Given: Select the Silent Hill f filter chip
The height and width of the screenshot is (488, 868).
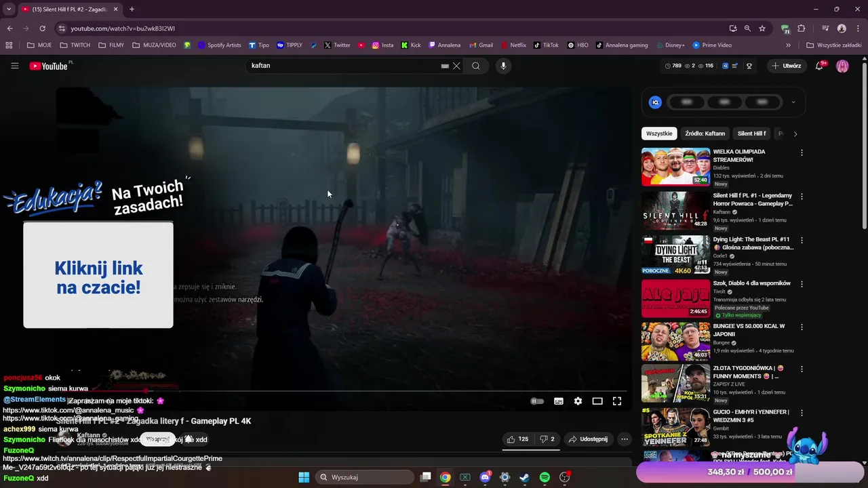Looking at the screenshot, I should click(751, 134).
